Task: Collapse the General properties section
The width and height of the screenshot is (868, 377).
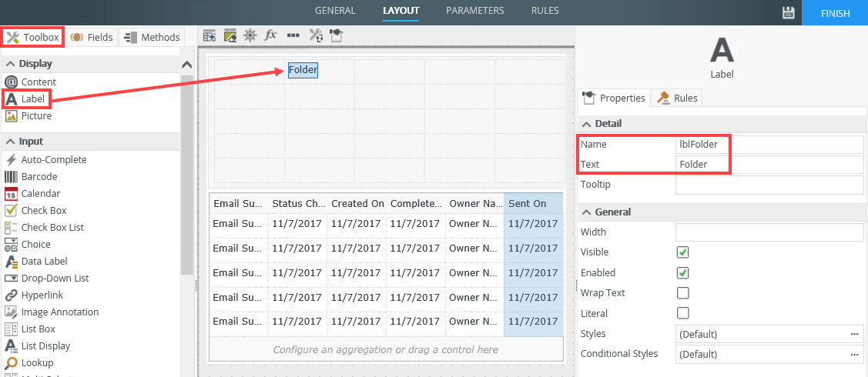Action: pyautogui.click(x=585, y=212)
